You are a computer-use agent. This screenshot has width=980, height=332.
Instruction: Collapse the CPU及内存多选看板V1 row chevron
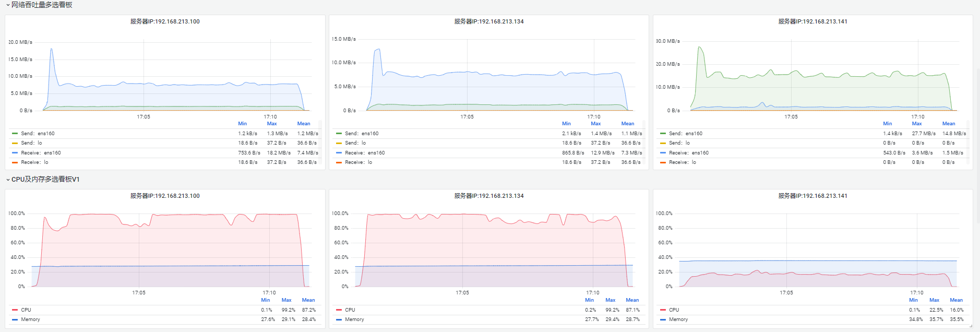(x=8, y=180)
